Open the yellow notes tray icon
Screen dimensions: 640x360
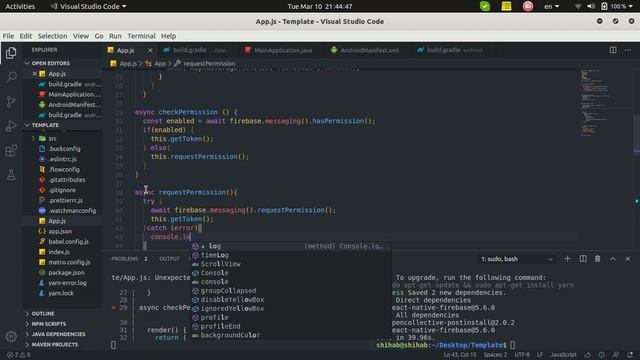pos(506,6)
